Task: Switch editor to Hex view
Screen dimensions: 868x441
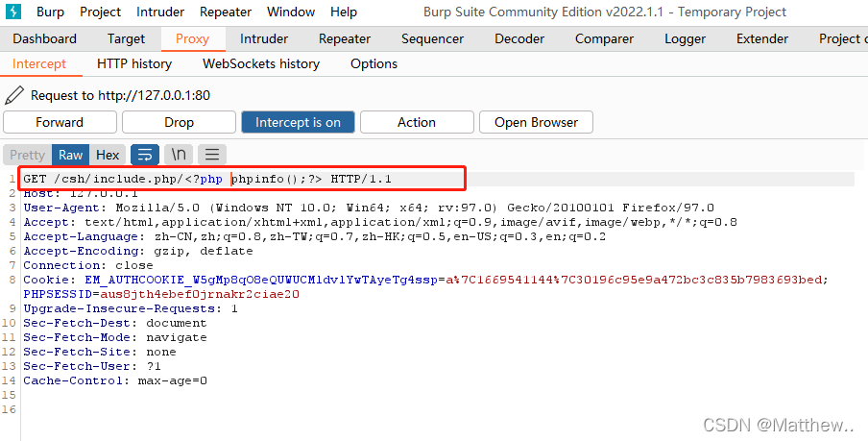Action: (108, 155)
